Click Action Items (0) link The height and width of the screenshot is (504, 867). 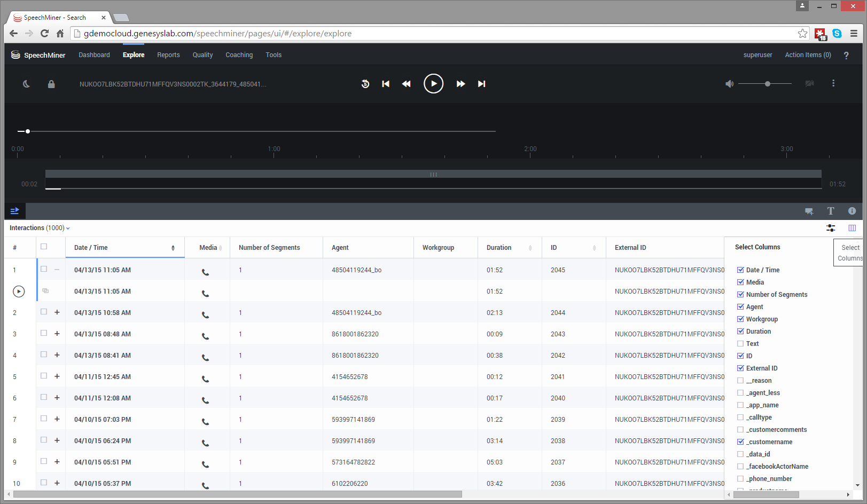[x=808, y=55]
